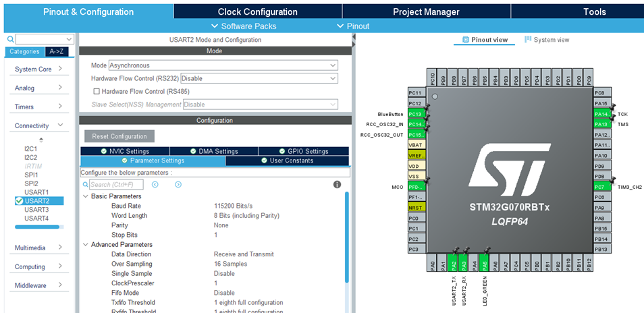The image size is (644, 313).
Task: Click the search magnifier icon above Categories
Action: [x=11, y=39]
